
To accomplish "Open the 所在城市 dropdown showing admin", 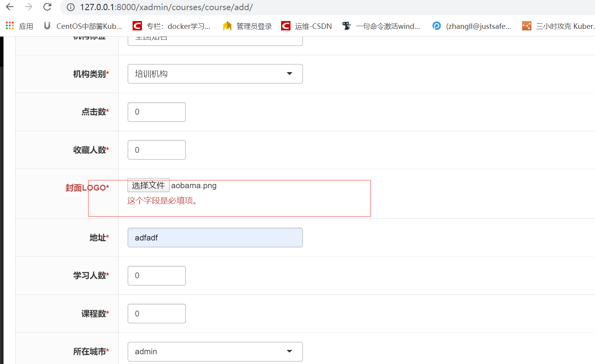I will (x=215, y=352).
